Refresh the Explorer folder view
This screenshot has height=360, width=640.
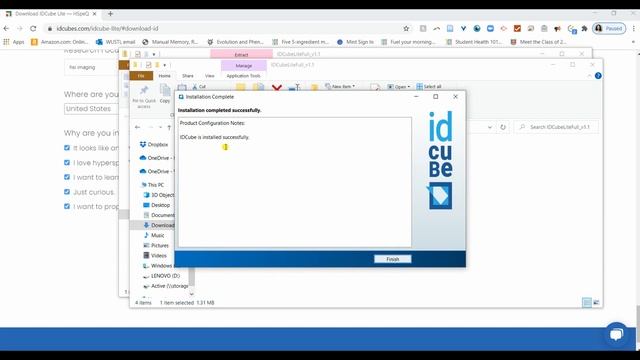(x=503, y=127)
